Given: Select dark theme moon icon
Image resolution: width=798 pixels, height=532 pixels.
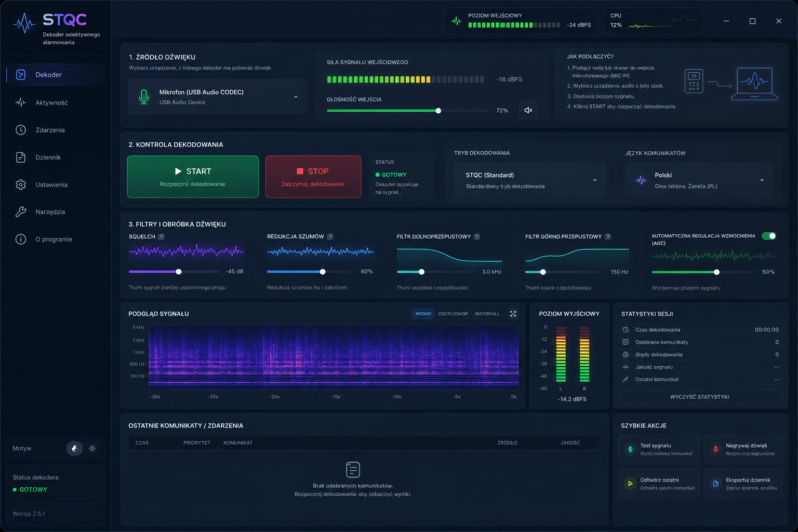Looking at the screenshot, I should pos(74,448).
